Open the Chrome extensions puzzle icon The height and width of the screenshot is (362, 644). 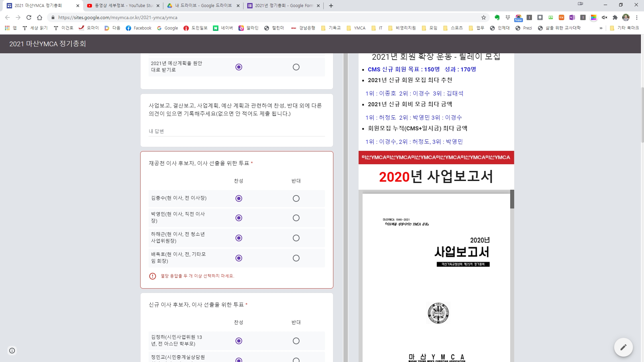click(x=615, y=17)
